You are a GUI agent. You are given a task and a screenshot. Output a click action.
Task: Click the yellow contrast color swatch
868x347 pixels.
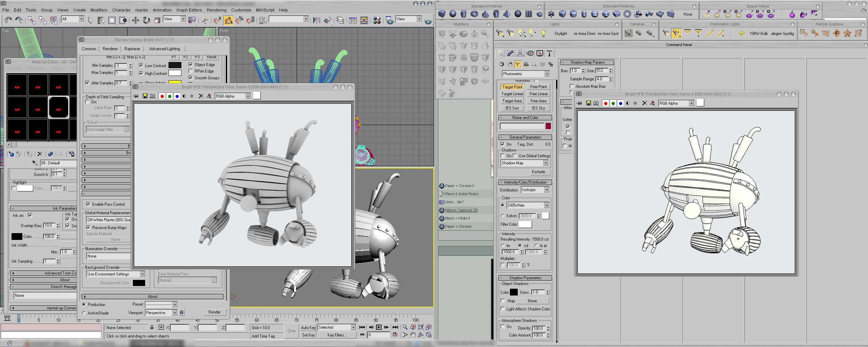tap(175, 82)
